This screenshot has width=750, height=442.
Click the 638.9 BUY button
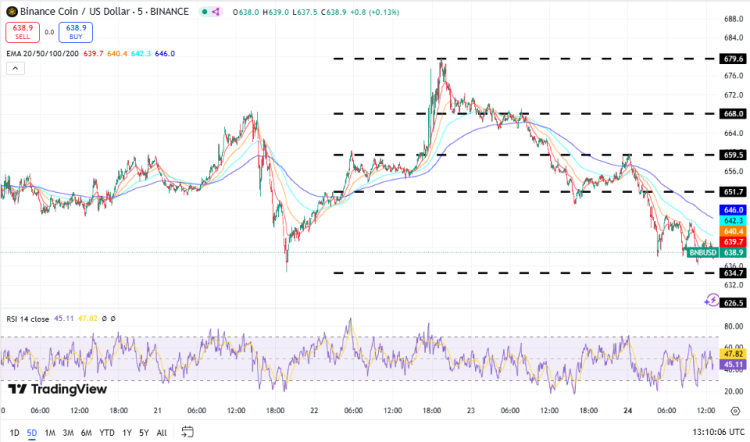coord(76,32)
